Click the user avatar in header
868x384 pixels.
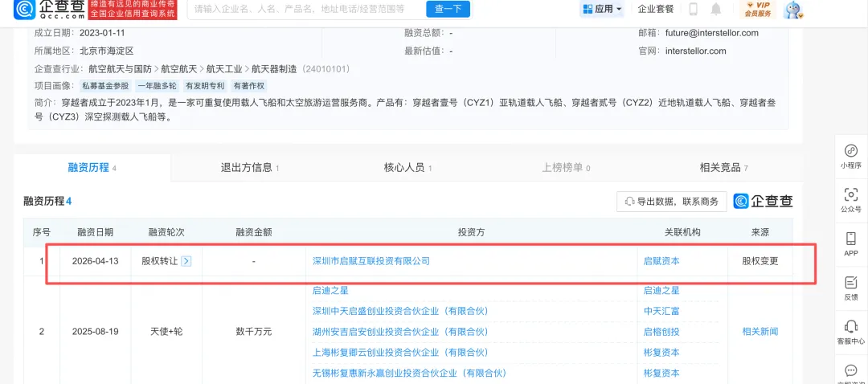[x=793, y=10]
